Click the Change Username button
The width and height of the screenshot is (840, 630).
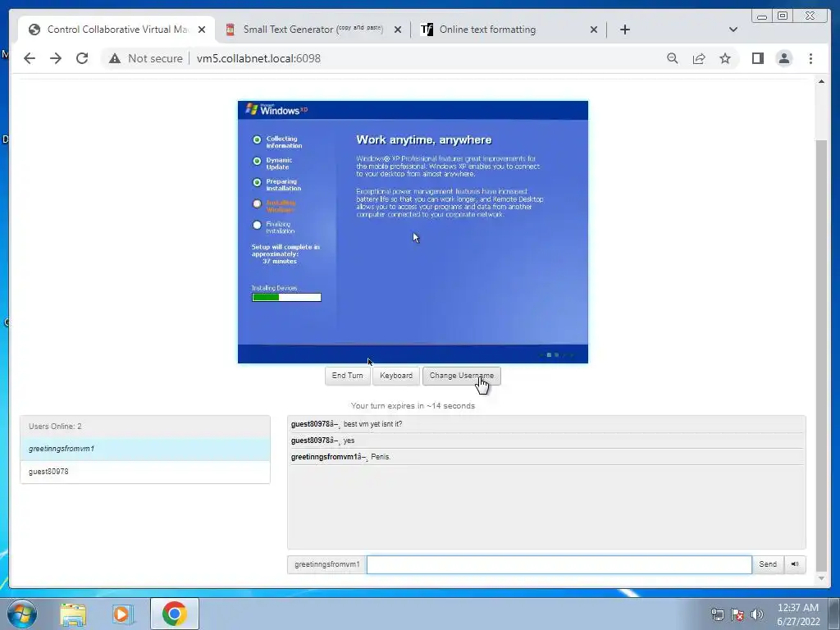[x=461, y=376]
